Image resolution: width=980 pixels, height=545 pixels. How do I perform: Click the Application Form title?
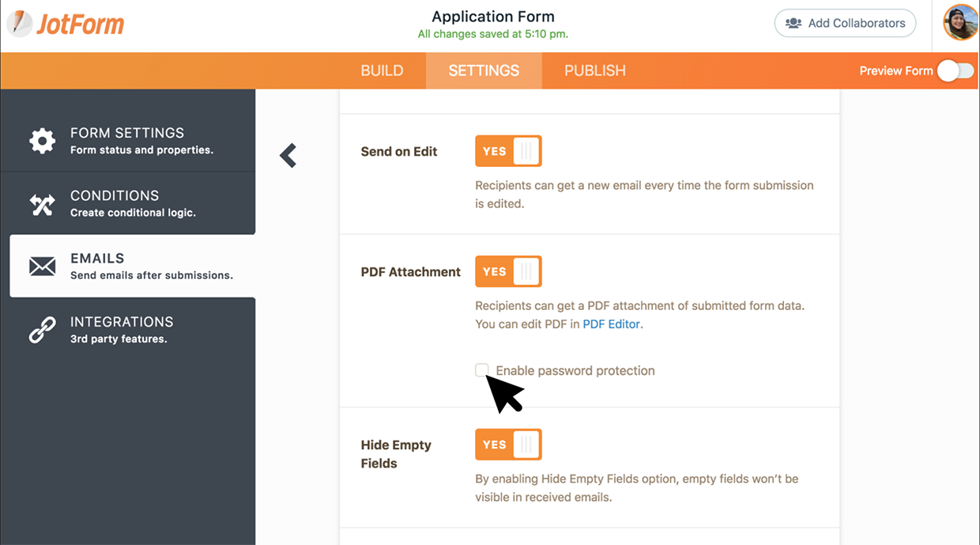(x=492, y=17)
